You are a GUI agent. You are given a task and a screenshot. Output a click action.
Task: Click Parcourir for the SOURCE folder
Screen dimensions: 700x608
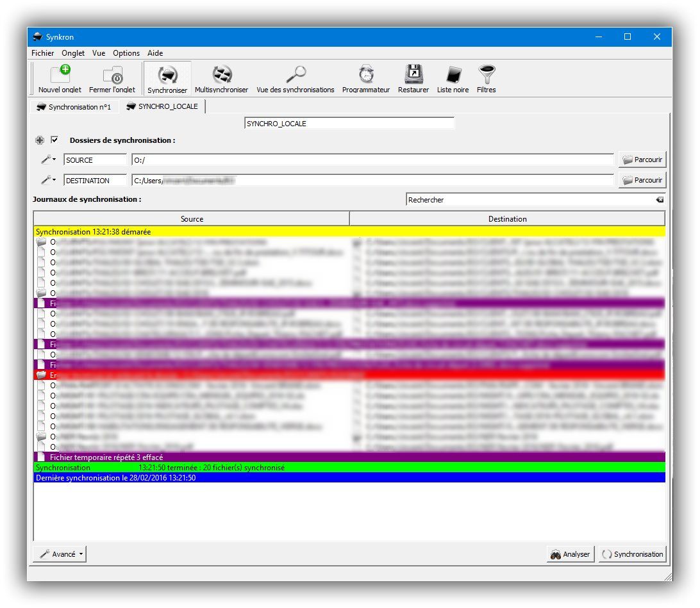coord(642,160)
